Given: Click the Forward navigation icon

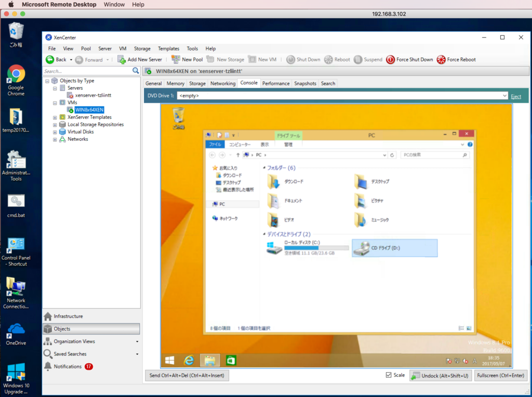Looking at the screenshot, I should pos(79,60).
